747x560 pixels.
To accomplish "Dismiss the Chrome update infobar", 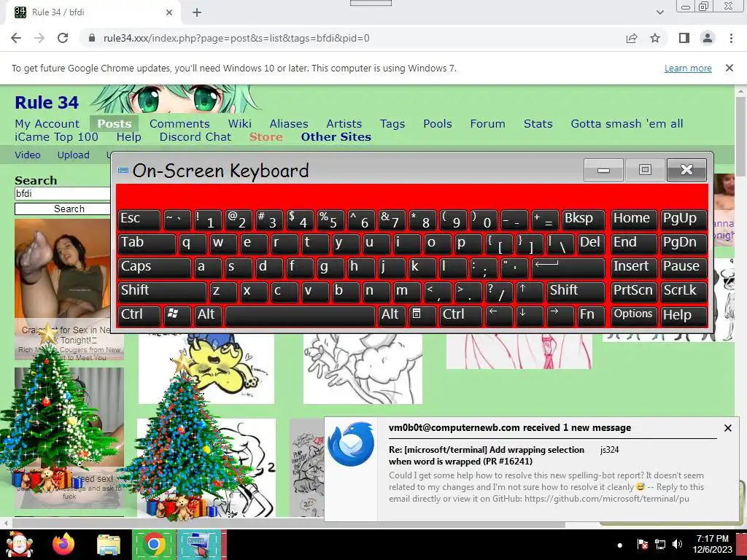I will 729,68.
